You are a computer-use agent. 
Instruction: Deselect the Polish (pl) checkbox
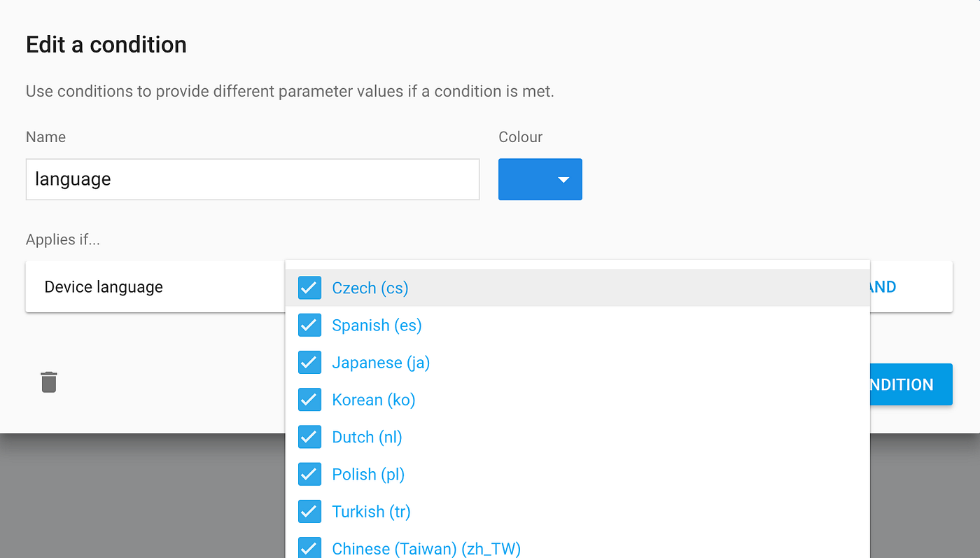(x=309, y=474)
